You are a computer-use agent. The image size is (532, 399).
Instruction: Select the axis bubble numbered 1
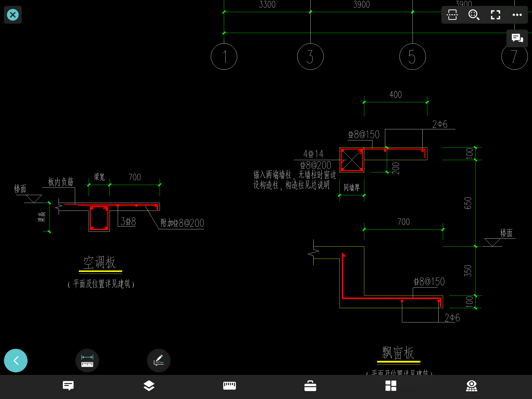[x=224, y=56]
